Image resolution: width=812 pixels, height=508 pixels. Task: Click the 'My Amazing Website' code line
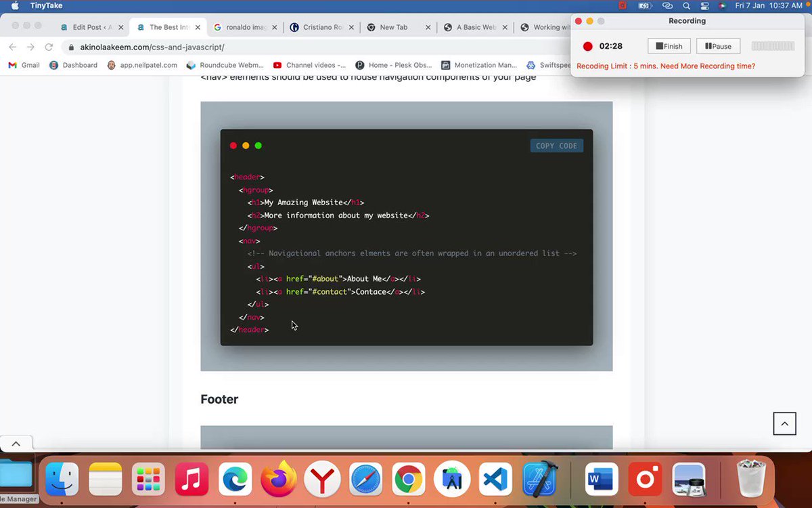[306, 203]
